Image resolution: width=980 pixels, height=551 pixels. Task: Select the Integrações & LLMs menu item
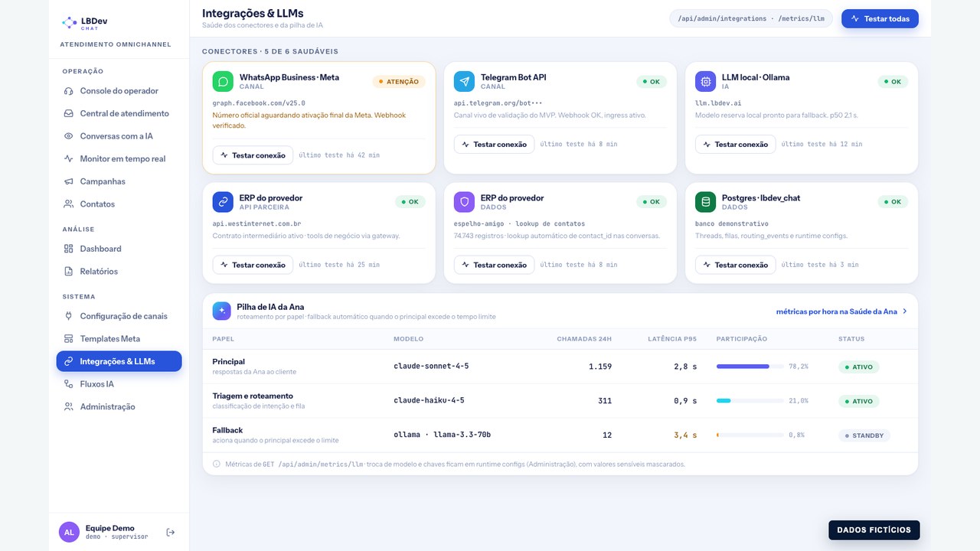[119, 361]
